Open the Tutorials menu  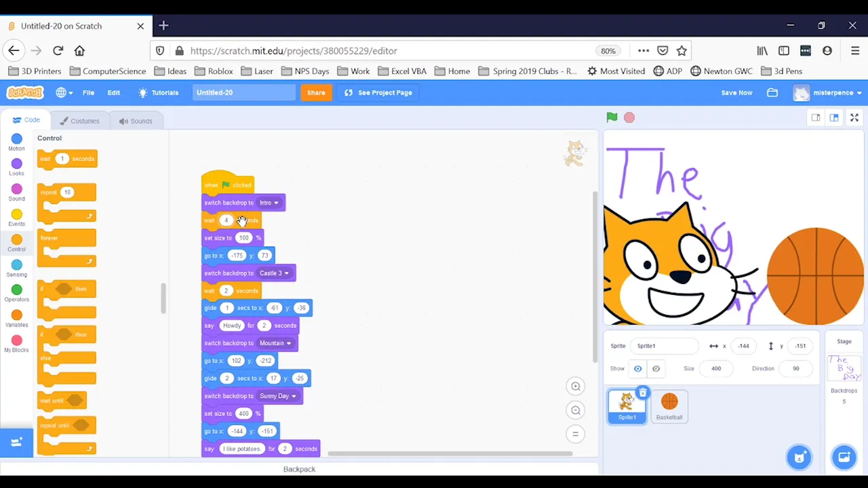point(158,93)
